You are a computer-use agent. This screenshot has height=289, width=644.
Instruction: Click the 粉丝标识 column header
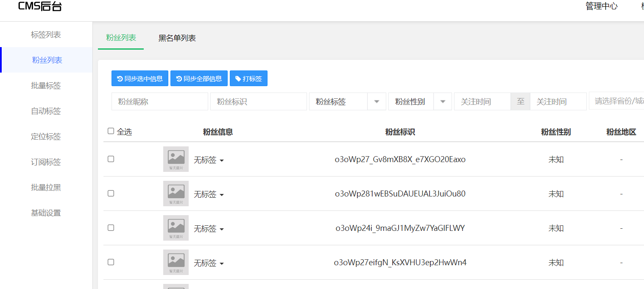[x=400, y=132]
